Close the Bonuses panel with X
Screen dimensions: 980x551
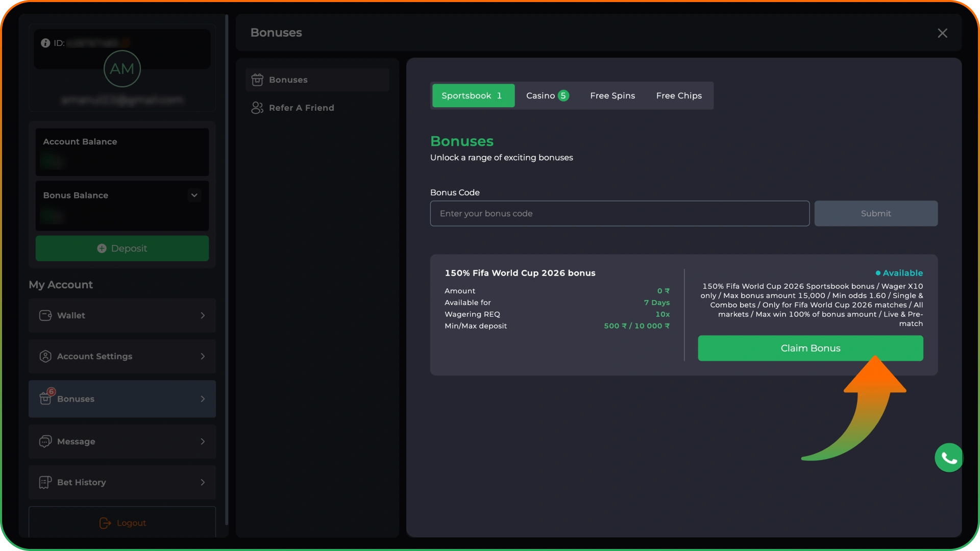point(942,33)
